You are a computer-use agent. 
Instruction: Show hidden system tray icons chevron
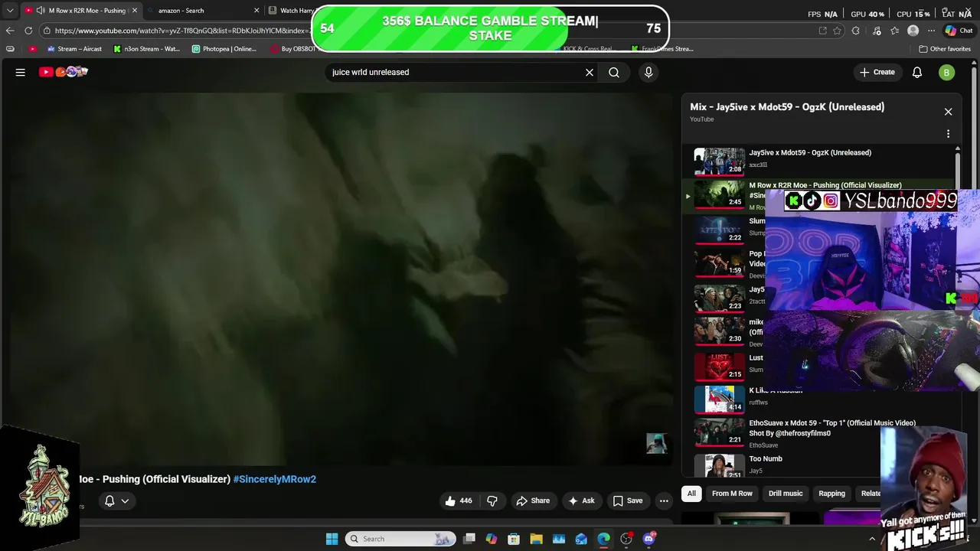coord(871,539)
